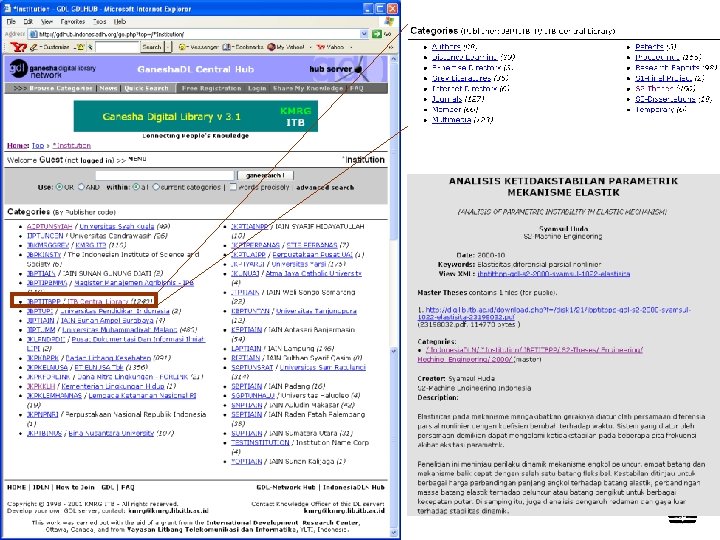
Task: Click the My Yahoo! globe icon
Action: 271,47
